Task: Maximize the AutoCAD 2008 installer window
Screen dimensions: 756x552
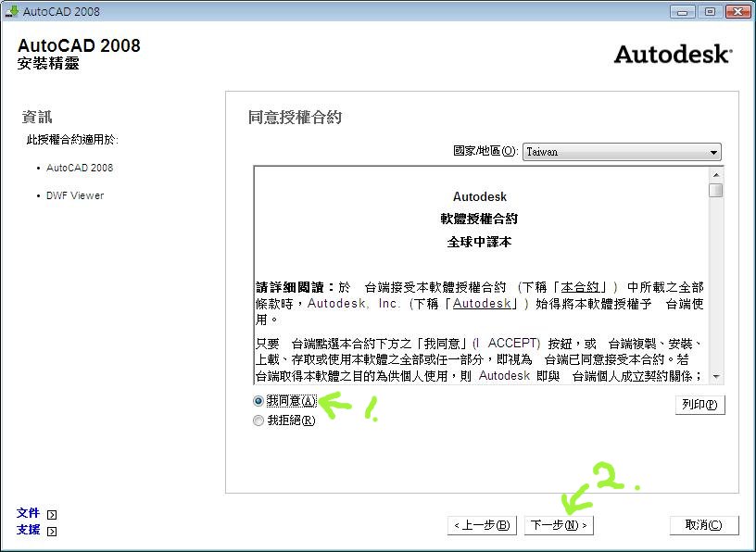Action: point(710,11)
